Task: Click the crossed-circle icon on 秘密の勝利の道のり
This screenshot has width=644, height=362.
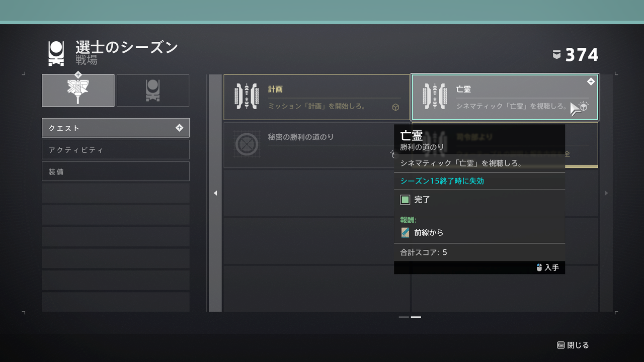Action: point(247,144)
